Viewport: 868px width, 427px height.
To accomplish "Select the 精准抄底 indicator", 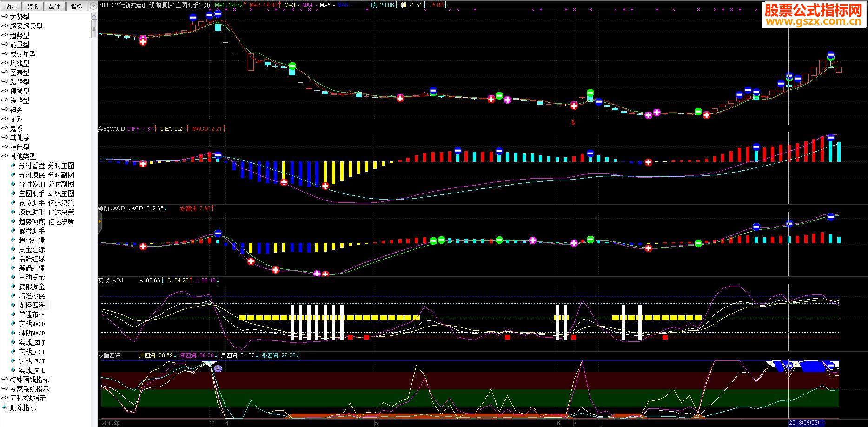I will pos(32,296).
